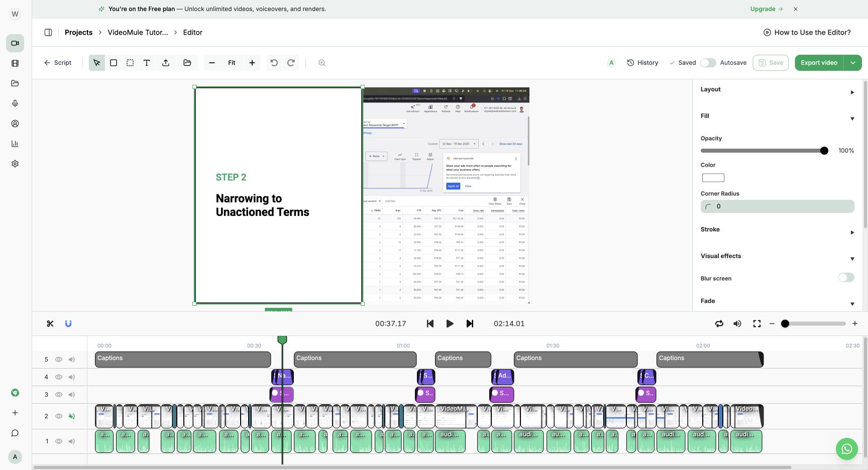Enable the Blur screen toggle
Viewport: 868px width, 470px height.
click(x=846, y=278)
